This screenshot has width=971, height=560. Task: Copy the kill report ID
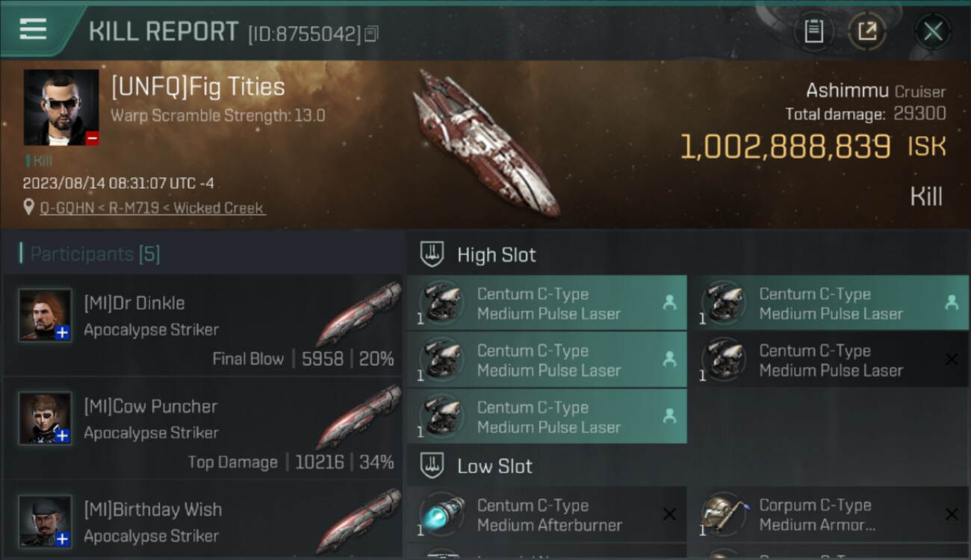pyautogui.click(x=372, y=34)
